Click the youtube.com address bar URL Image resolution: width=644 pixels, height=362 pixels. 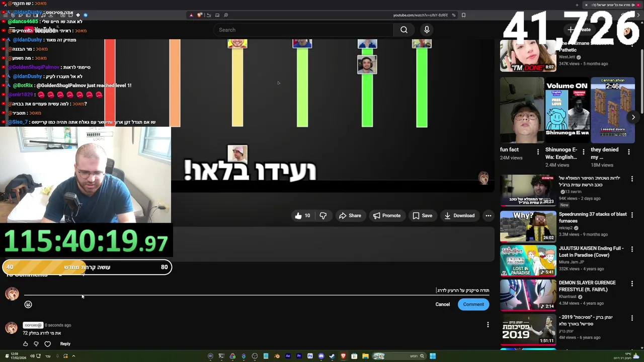coord(420,15)
